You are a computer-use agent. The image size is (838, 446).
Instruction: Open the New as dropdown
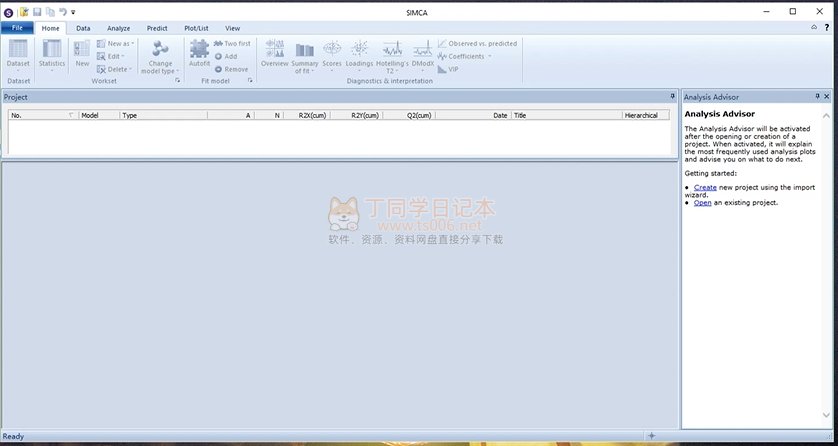click(x=115, y=44)
